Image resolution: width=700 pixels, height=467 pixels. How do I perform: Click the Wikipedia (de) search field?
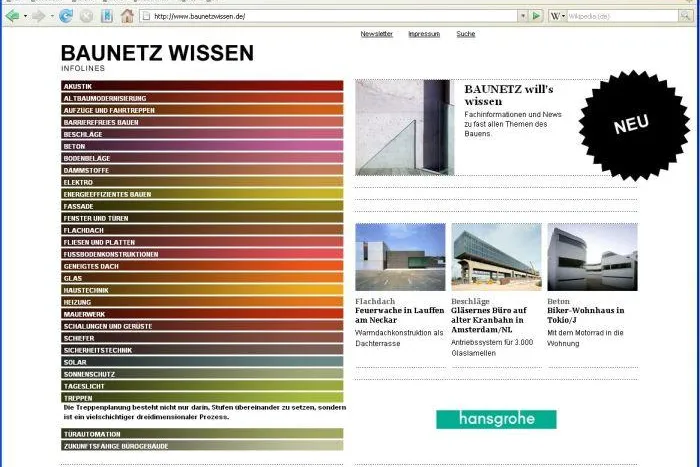[622, 16]
